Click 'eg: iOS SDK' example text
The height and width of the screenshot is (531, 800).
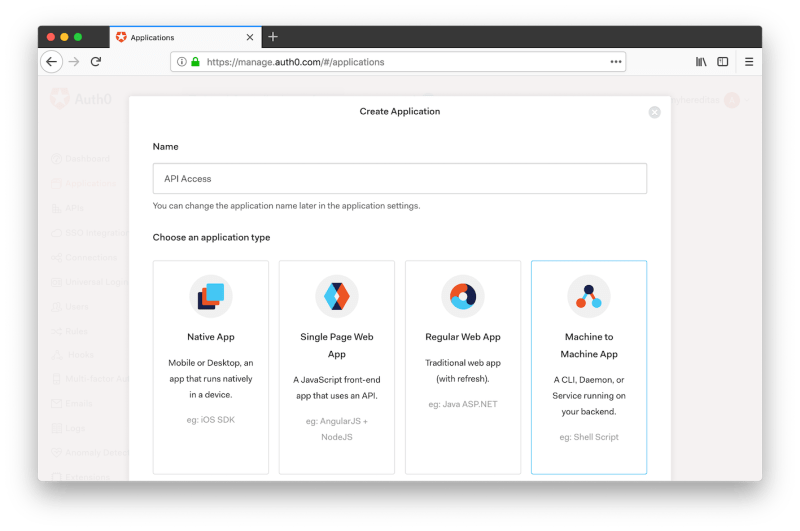click(x=211, y=420)
